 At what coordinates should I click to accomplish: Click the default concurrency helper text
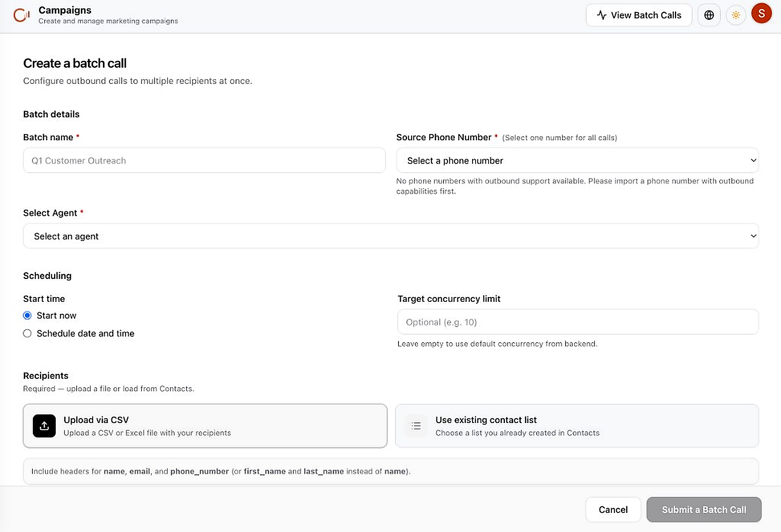coord(497,344)
